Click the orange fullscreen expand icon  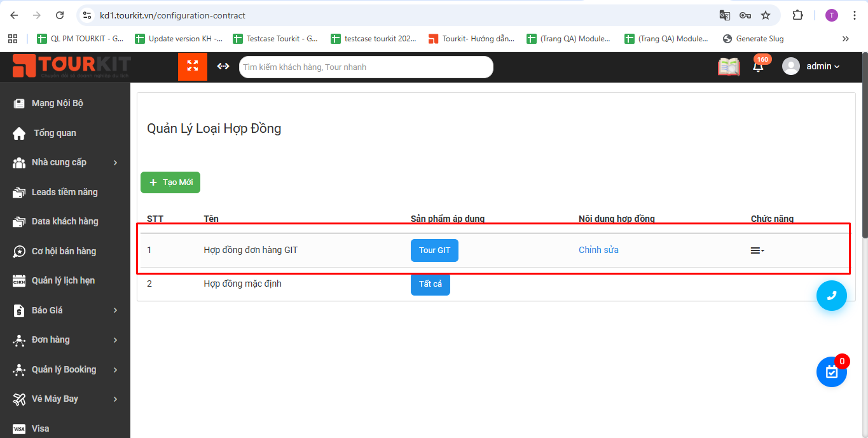click(193, 66)
